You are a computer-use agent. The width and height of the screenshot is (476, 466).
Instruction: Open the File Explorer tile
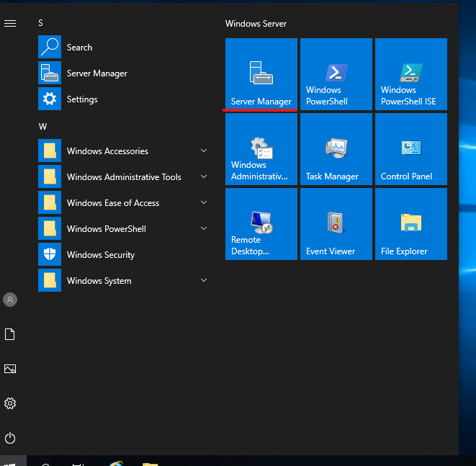pyautogui.click(x=411, y=224)
